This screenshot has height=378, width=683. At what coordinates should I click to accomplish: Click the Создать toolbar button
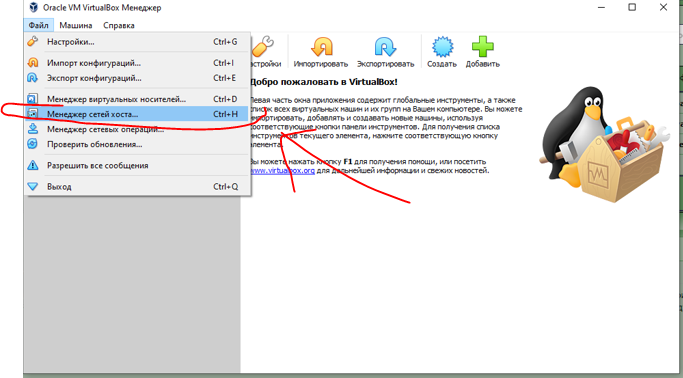coord(442,52)
